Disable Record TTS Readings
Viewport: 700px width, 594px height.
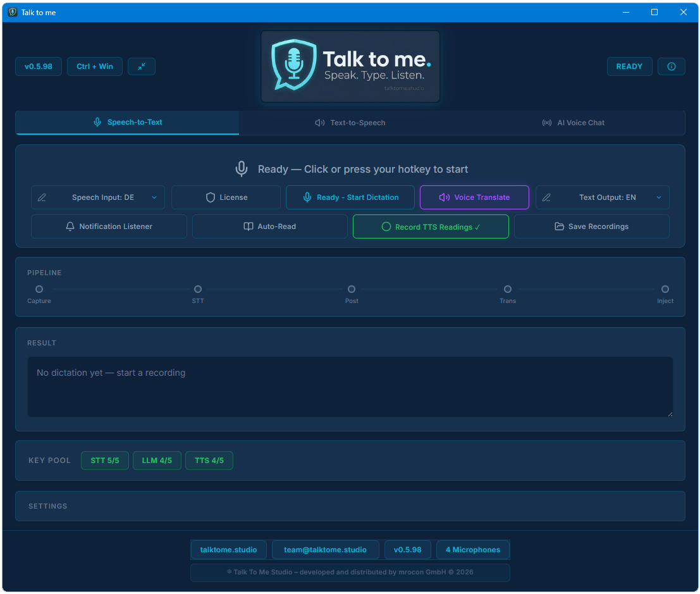[x=431, y=226]
